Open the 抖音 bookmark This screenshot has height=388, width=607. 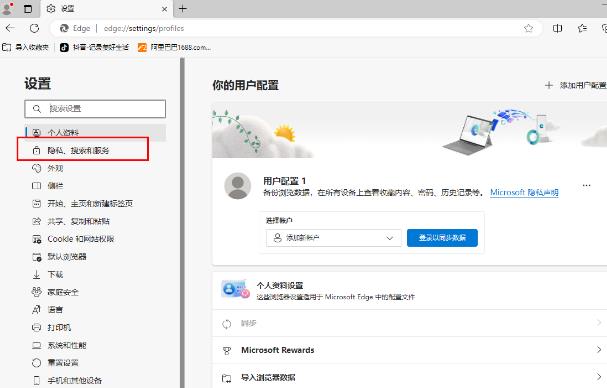click(94, 47)
